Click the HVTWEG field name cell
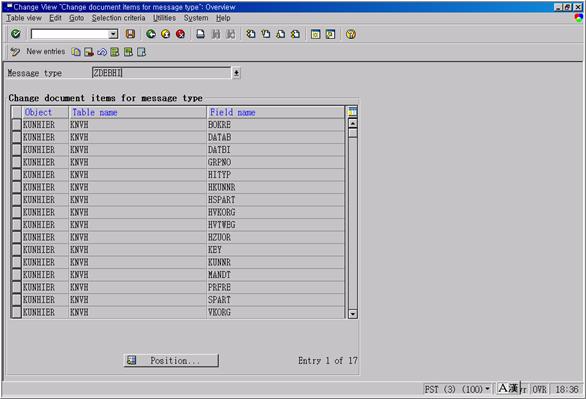 [x=275, y=225]
